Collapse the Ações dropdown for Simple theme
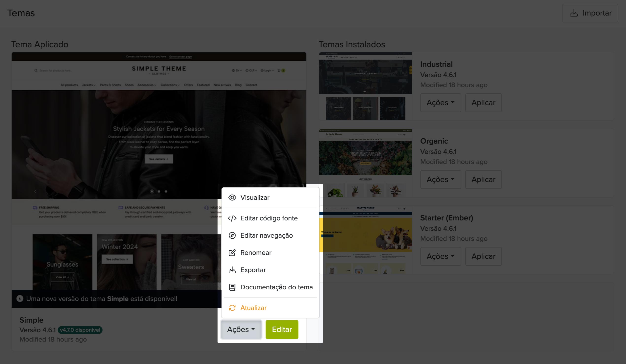626x364 pixels. tap(241, 330)
